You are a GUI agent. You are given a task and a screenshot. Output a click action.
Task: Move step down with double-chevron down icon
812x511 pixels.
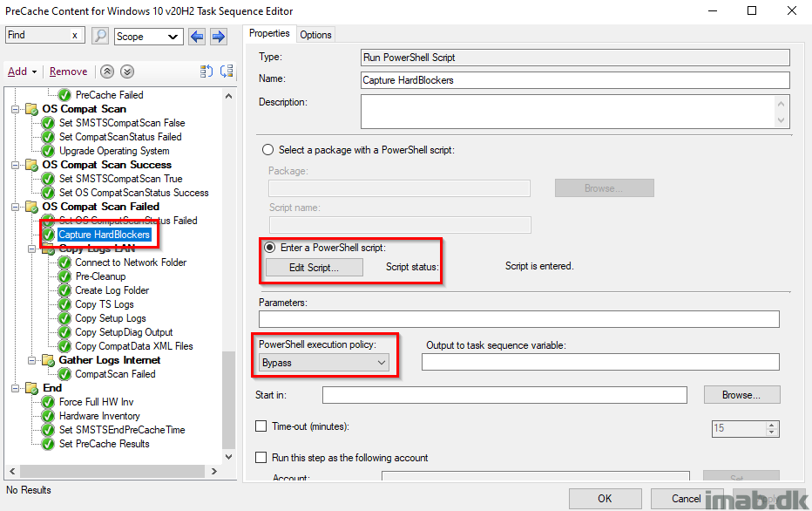[127, 72]
